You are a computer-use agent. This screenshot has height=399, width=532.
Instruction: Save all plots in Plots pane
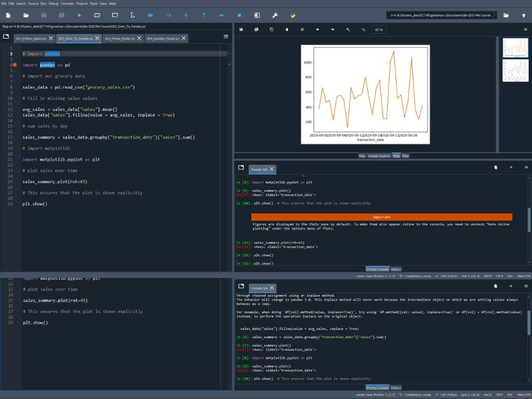point(256,30)
